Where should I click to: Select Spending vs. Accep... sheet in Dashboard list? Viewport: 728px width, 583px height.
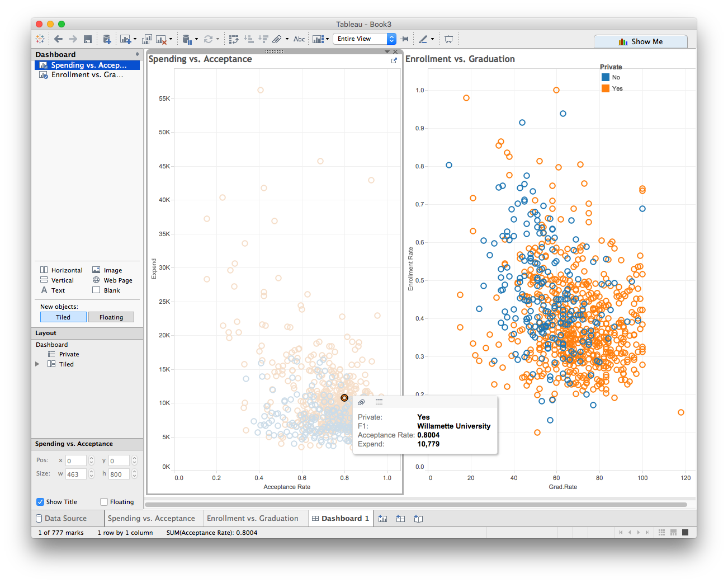tap(87, 65)
